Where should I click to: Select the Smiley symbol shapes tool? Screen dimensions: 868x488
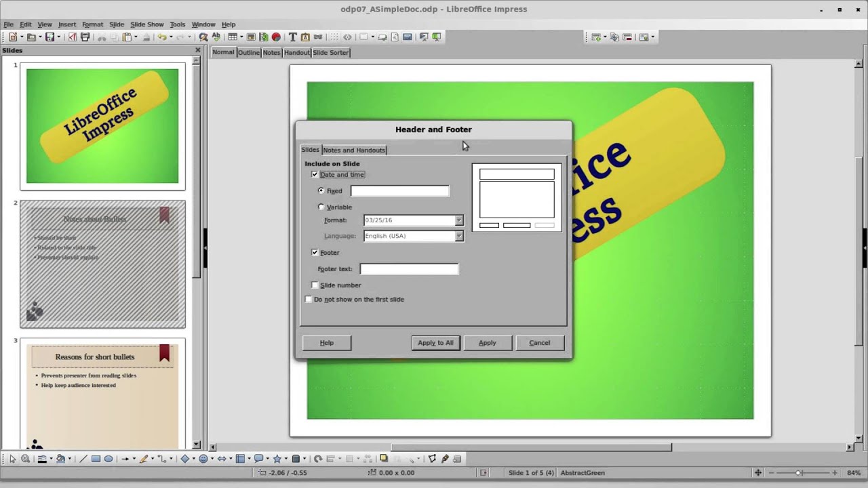[203, 459]
